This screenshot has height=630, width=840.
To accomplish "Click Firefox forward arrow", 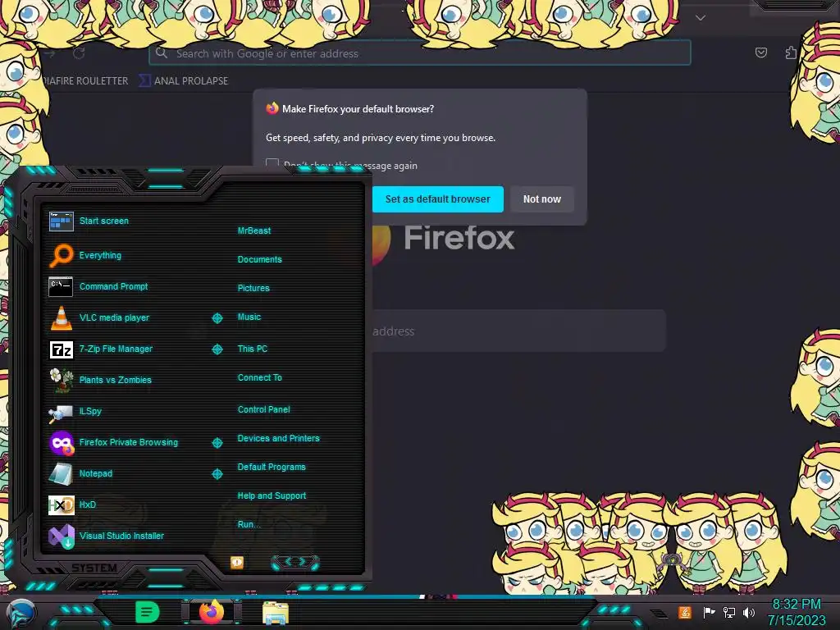I will 50,53.
